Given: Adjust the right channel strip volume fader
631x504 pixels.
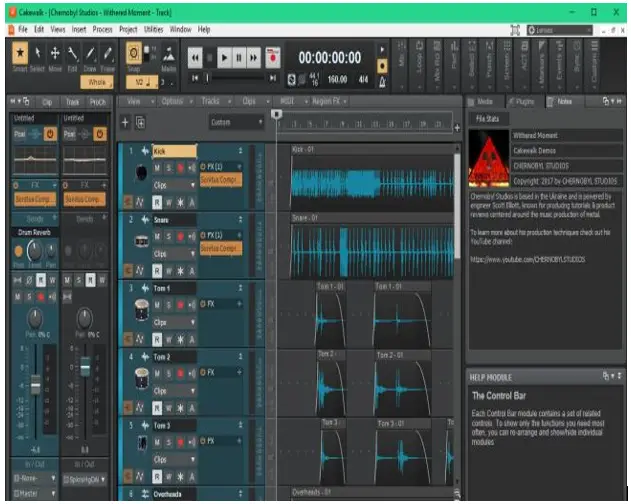Looking at the screenshot, I should point(85,366).
